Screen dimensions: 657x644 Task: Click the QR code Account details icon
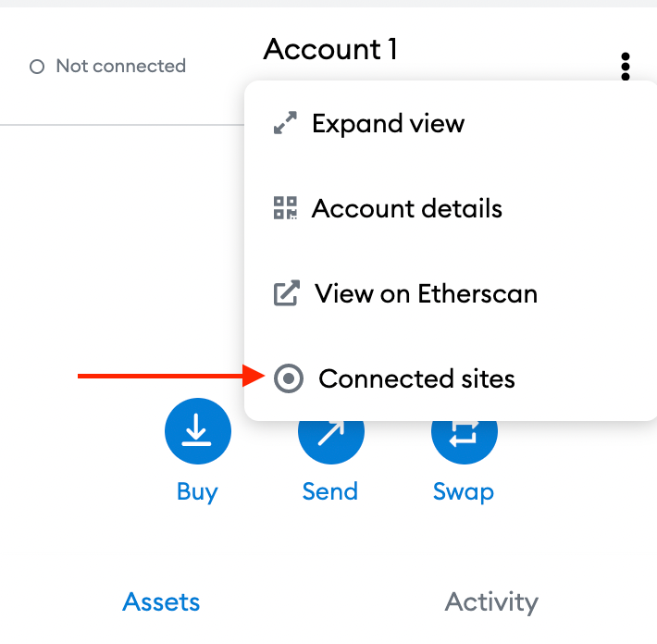(x=286, y=208)
